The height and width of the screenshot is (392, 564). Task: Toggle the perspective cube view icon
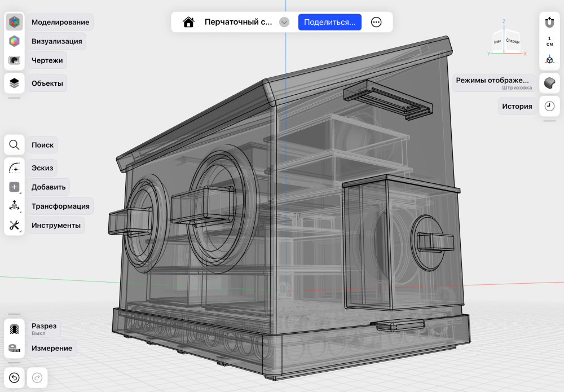point(549,60)
